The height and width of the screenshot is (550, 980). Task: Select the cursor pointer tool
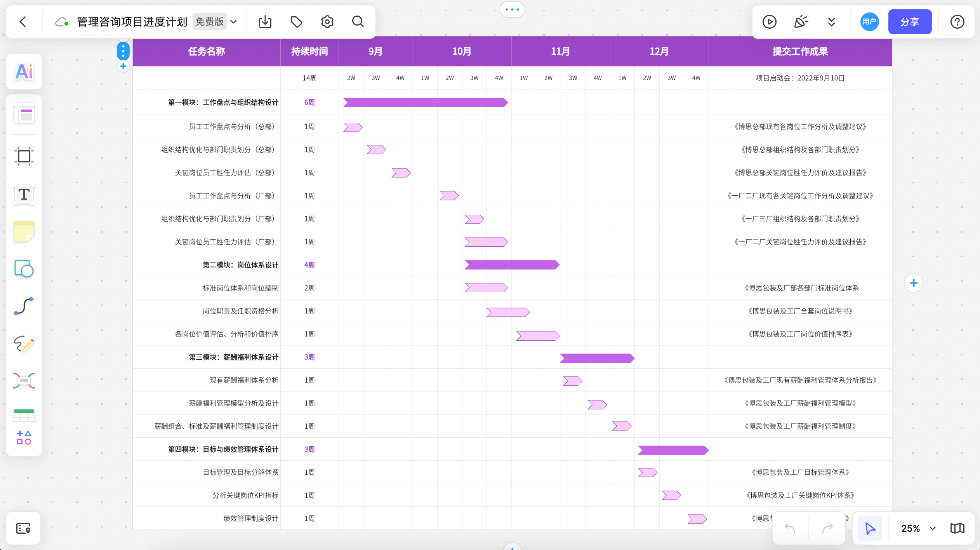point(870,528)
